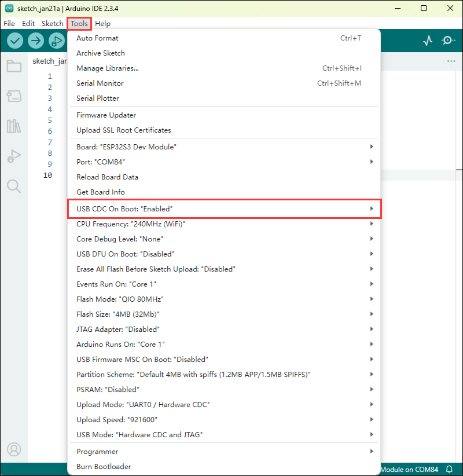463x476 pixels.
Task: Expand the USB CDC On Boot submenu
Action: pyautogui.click(x=224, y=208)
